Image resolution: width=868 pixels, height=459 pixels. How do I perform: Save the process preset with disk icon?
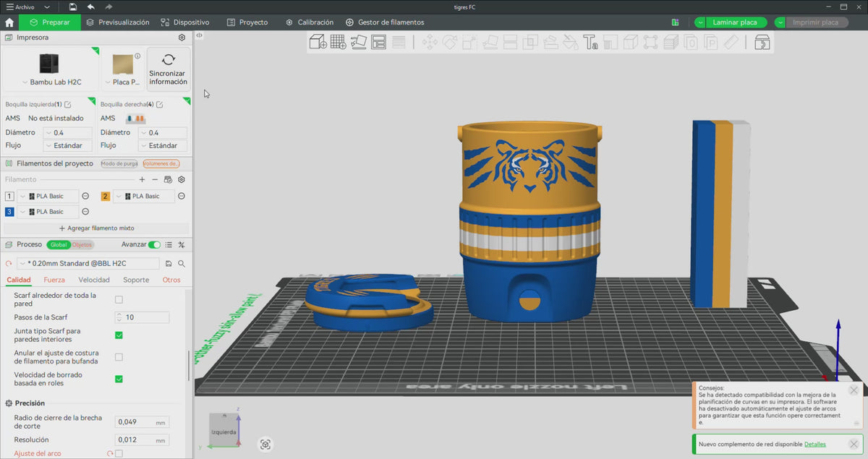click(169, 264)
